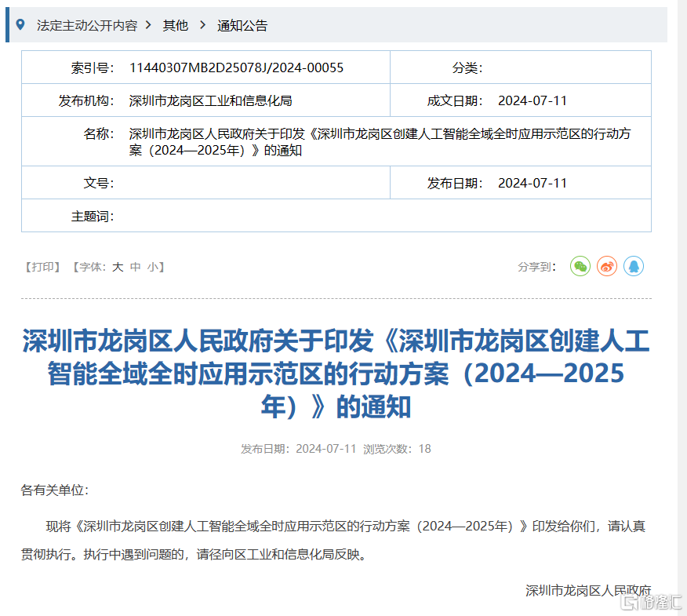Open 法定主动公开内容 breadcrumb link
Screen dimensions: 687x616
click(x=87, y=25)
